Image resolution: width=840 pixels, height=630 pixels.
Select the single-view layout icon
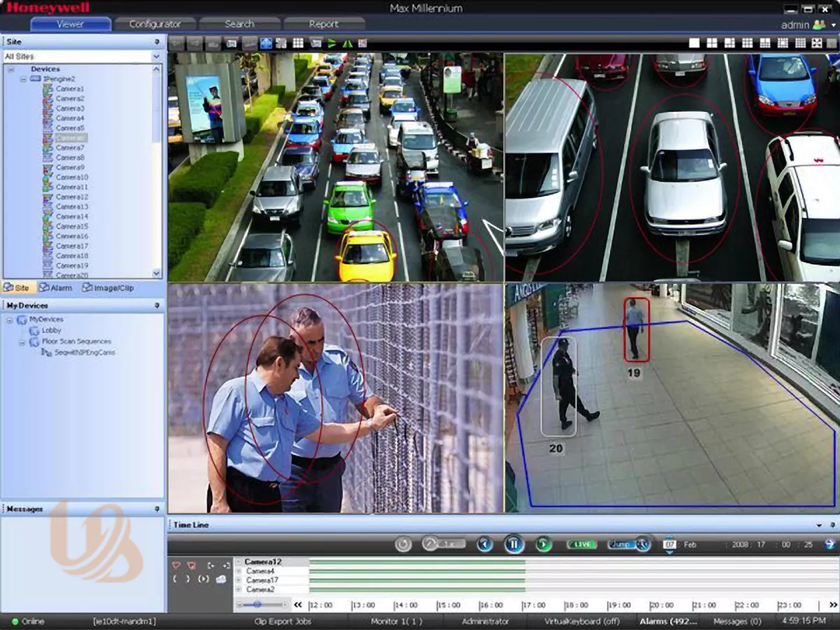coord(694,43)
